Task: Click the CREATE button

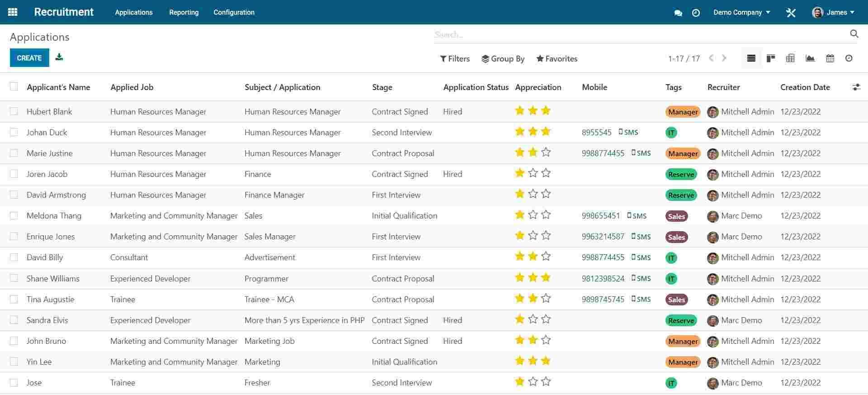Action: [x=29, y=58]
